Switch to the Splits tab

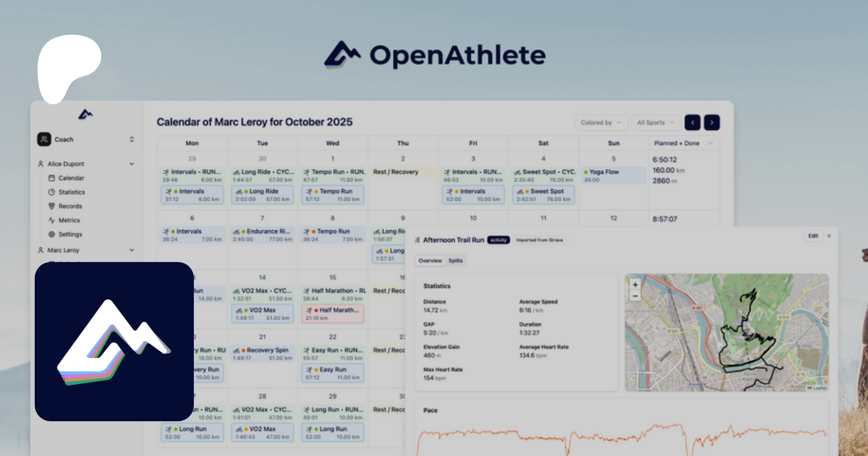[455, 261]
